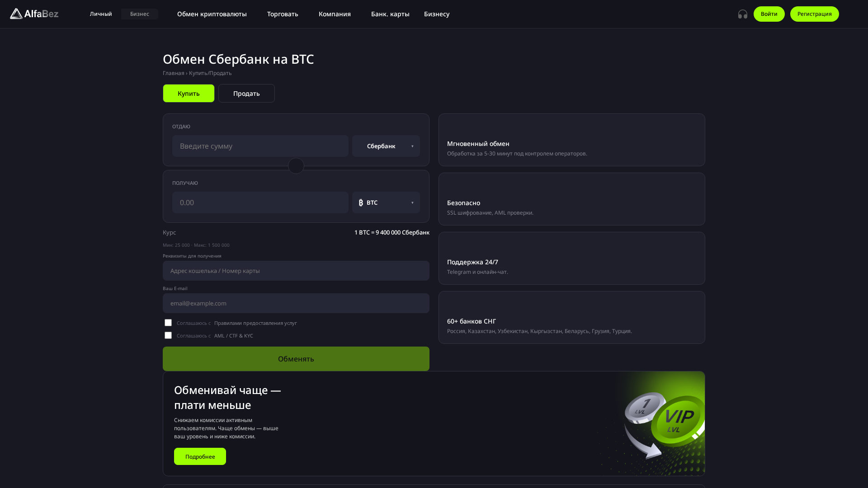Image resolution: width=868 pixels, height=488 pixels.
Task: Expand the Обмен криптовалюты menu
Action: [x=212, y=14]
